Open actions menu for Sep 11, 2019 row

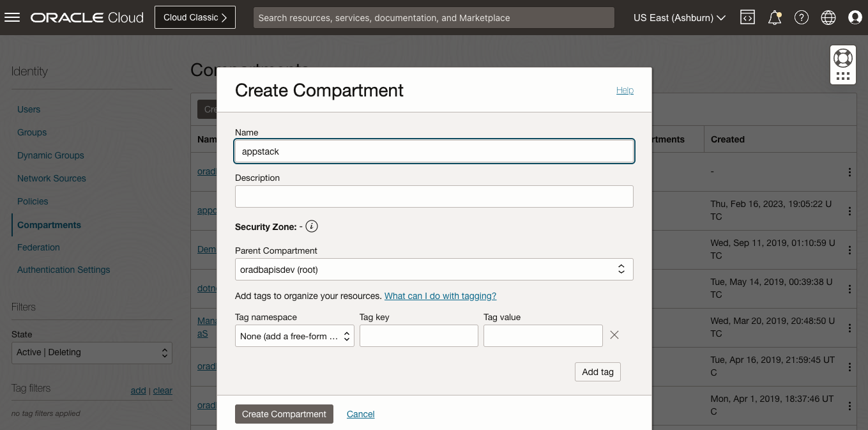click(x=849, y=250)
